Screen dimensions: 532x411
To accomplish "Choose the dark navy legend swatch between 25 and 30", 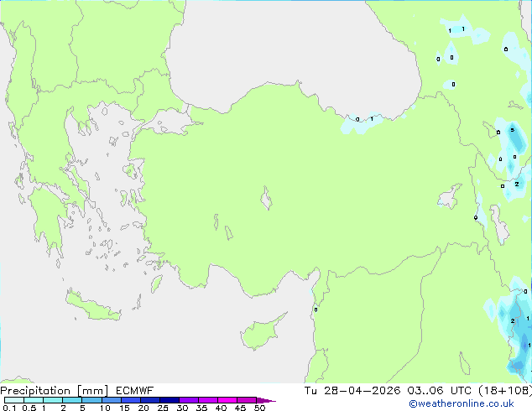I will pos(170,400).
